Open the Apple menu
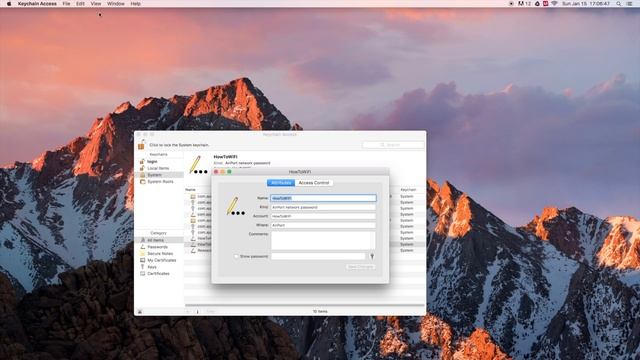640x360 pixels. coord(9,4)
